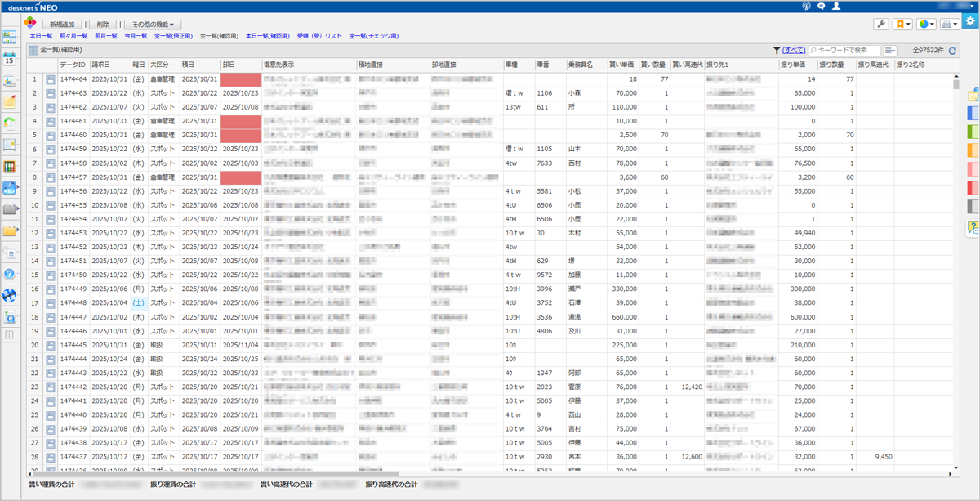Viewport: 980px width, 501px height.
Task: Open row 1 detail icon
Action: (50, 79)
